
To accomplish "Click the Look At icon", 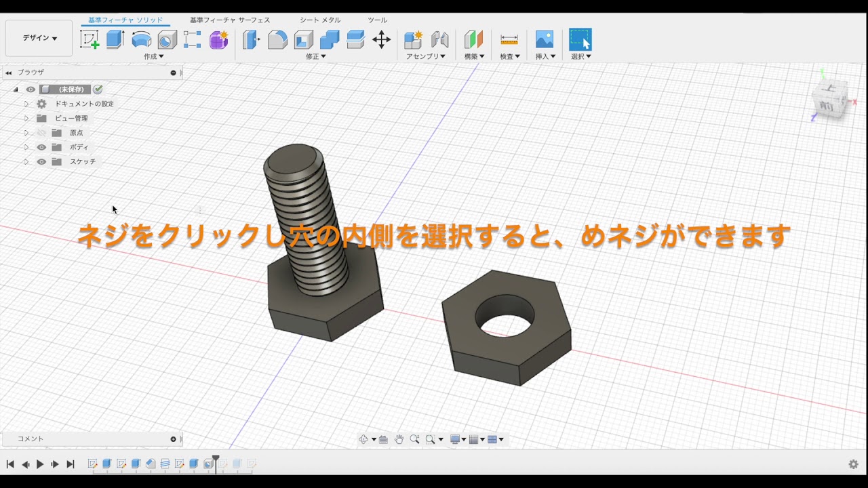I will click(383, 439).
